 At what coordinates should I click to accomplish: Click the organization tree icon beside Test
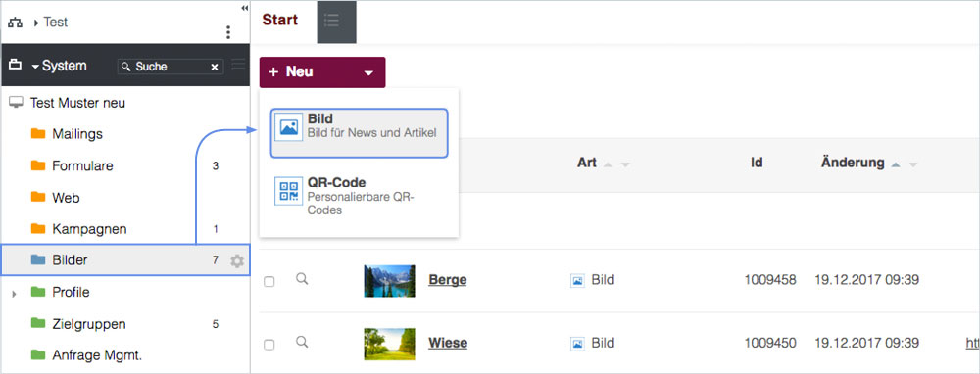tap(15, 23)
